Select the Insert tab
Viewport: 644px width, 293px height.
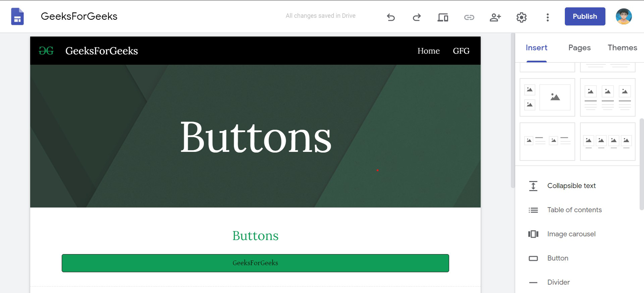coord(536,48)
